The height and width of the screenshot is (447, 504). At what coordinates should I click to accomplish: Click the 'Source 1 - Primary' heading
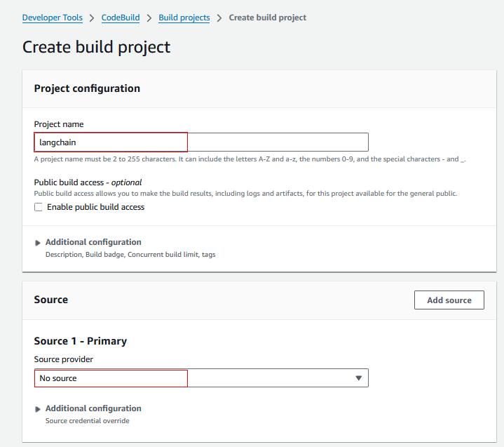pyautogui.click(x=81, y=341)
